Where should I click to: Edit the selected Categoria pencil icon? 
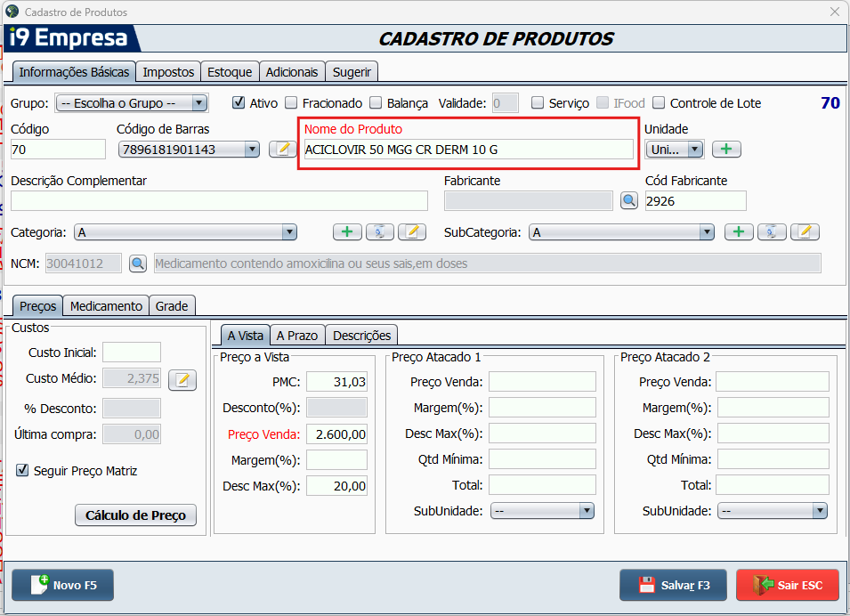(412, 232)
